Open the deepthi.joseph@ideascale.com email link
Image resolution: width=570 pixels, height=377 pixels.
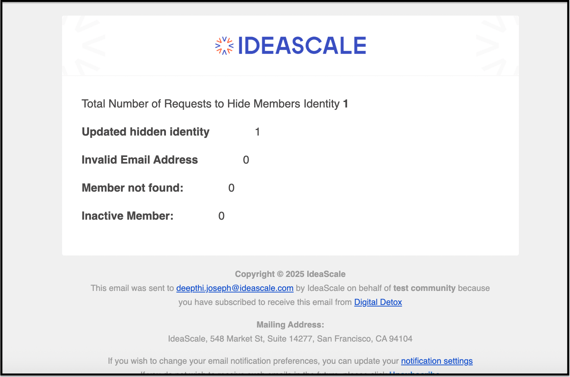(234, 288)
